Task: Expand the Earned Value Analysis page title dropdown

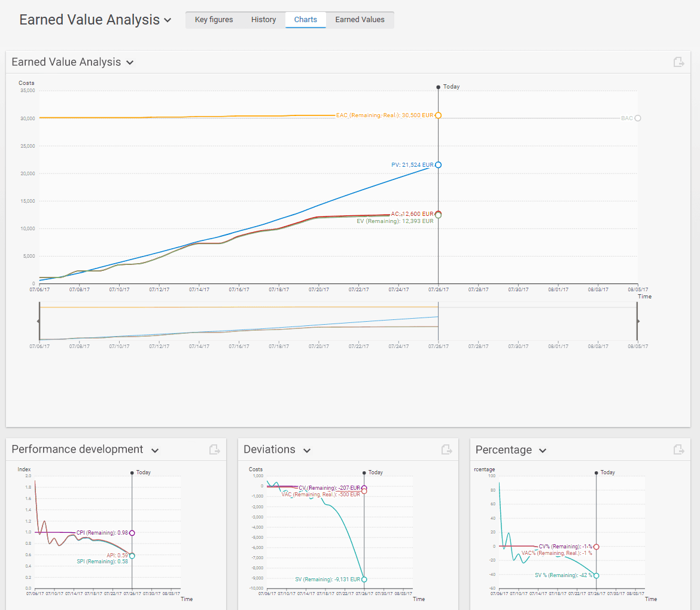Action: pyautogui.click(x=168, y=20)
